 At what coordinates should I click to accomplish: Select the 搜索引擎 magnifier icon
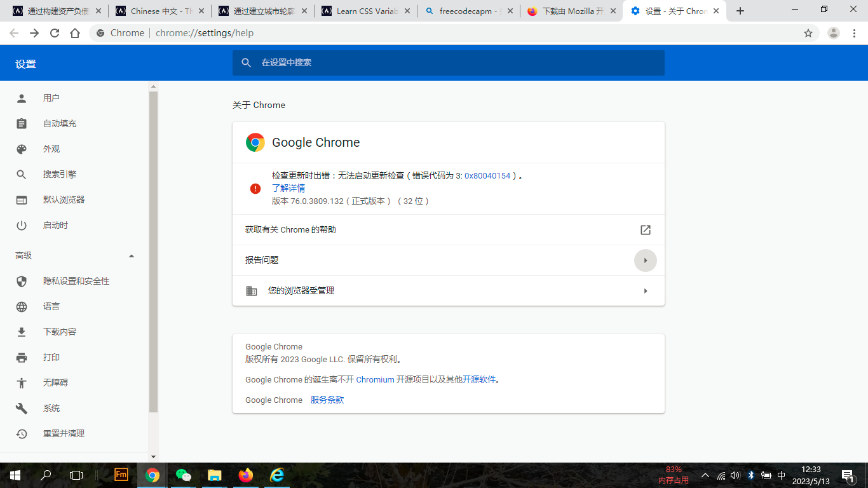coord(22,174)
